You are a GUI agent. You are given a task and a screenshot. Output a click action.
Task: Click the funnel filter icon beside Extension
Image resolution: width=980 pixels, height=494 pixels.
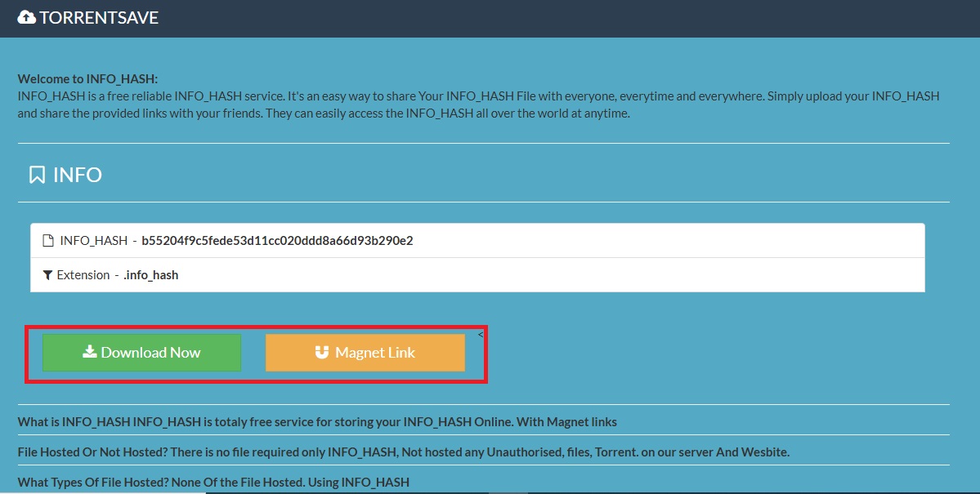(x=48, y=275)
